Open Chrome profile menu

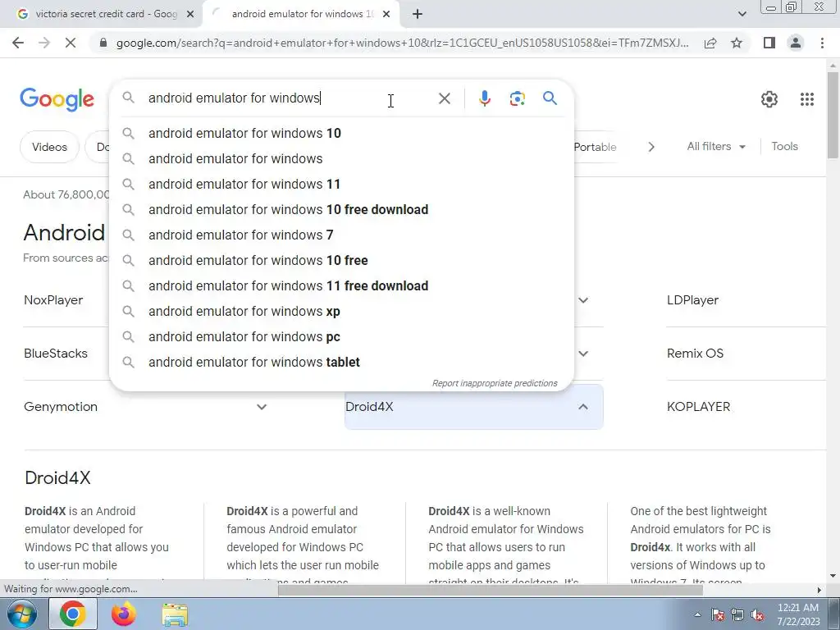pos(796,43)
